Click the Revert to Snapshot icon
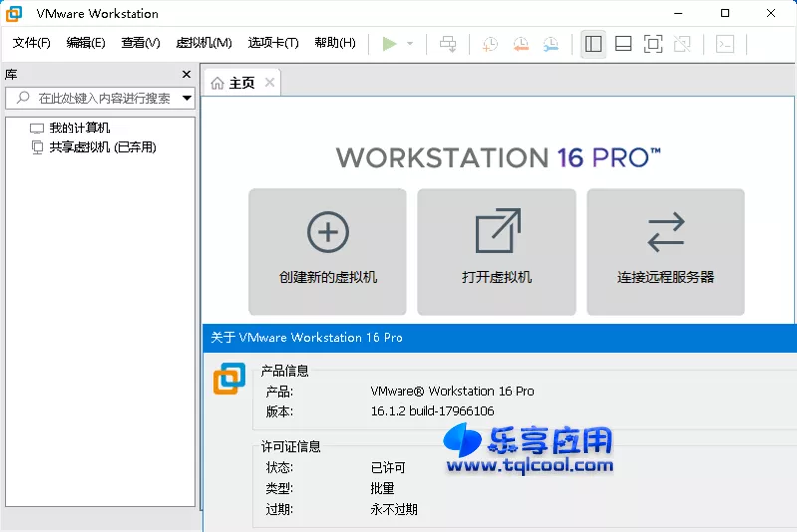 (521, 44)
